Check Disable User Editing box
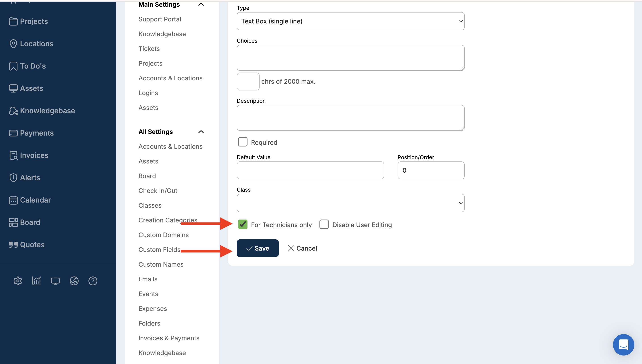 pyautogui.click(x=324, y=224)
